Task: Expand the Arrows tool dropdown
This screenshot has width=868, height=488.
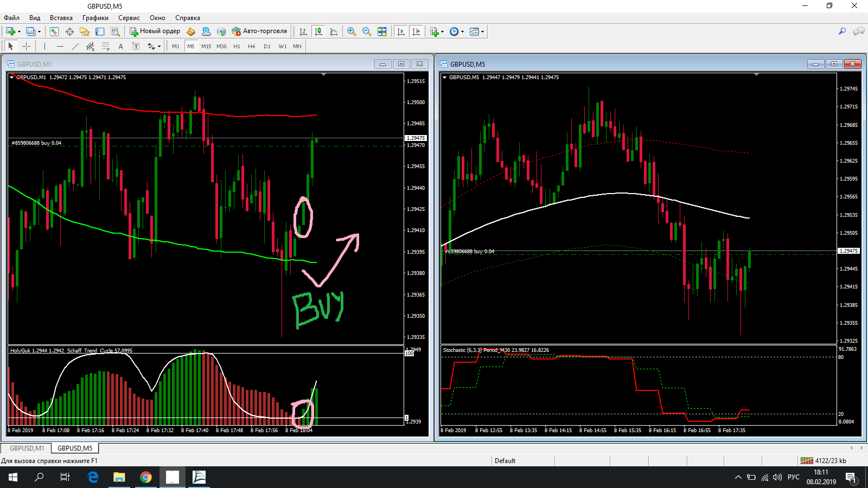Action: (x=159, y=46)
